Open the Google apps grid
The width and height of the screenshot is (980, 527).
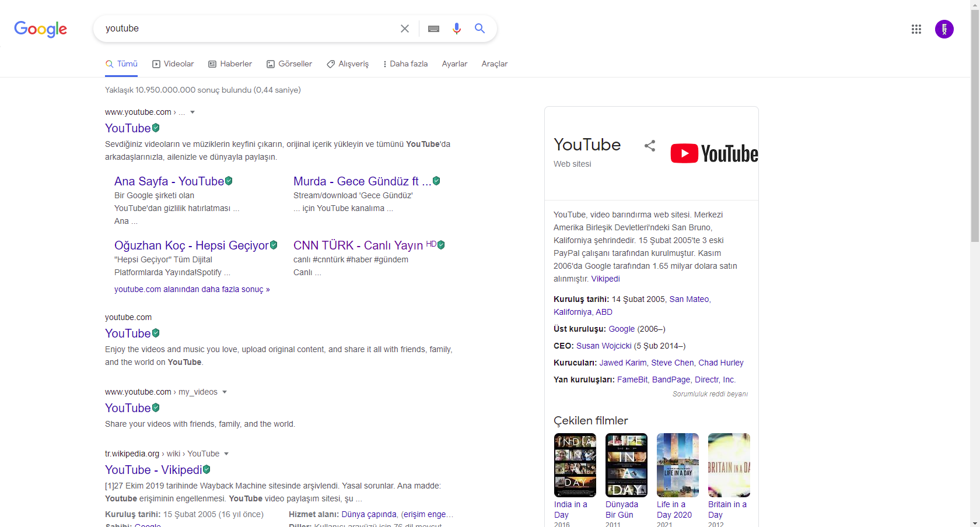[x=916, y=29]
